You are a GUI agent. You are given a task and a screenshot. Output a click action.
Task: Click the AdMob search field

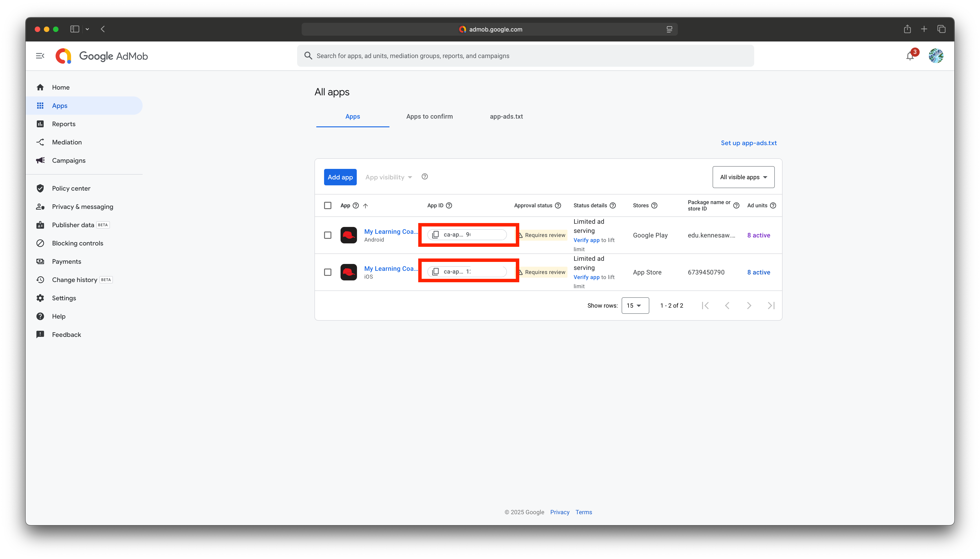[525, 56]
